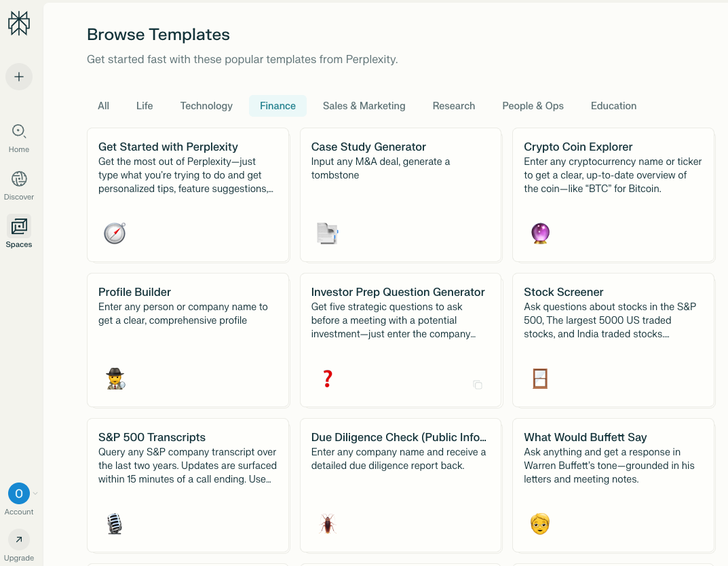The width and height of the screenshot is (728, 566).
Task: Click the detective icon on Profile Builder
Action: [115, 379]
